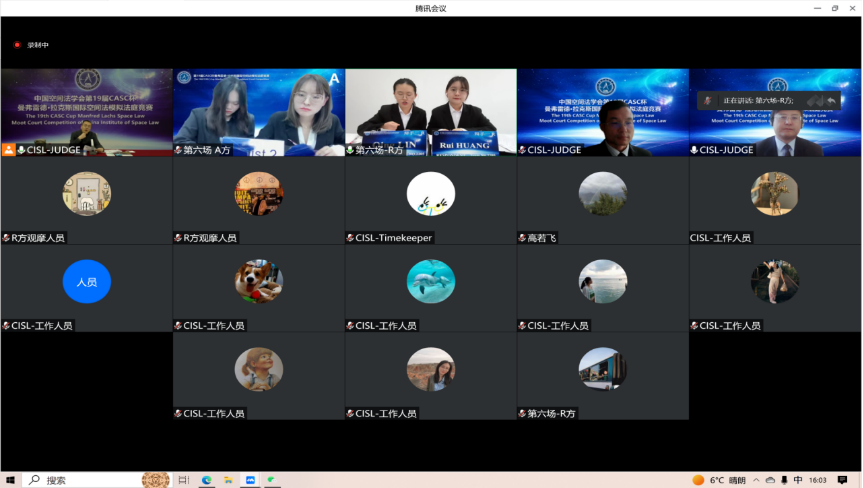Click the green active mic icon of 第六场-R方 video
Image resolution: width=863 pixels, height=488 pixels.
coord(349,150)
